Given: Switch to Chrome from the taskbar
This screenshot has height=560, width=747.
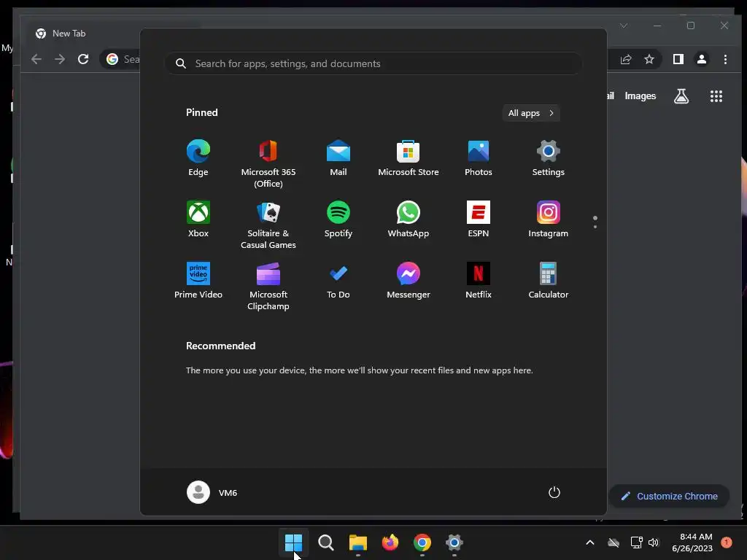Looking at the screenshot, I should pos(422,542).
